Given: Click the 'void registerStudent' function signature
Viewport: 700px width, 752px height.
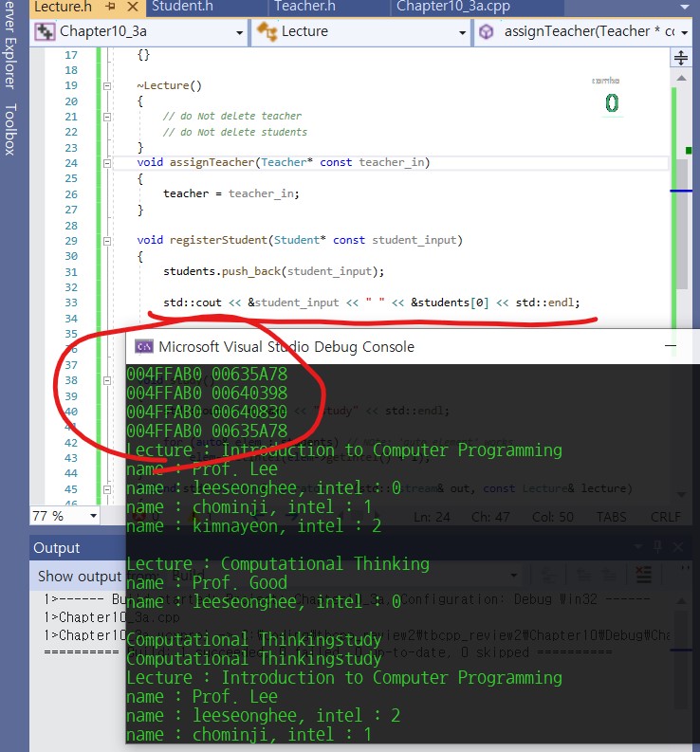Looking at the screenshot, I should click(x=300, y=240).
